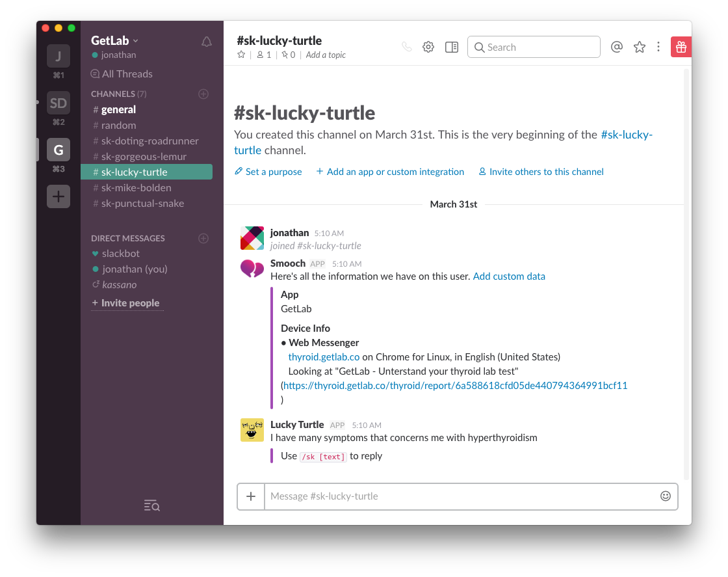Open the What's New gift icon
The width and height of the screenshot is (728, 577).
681,47
